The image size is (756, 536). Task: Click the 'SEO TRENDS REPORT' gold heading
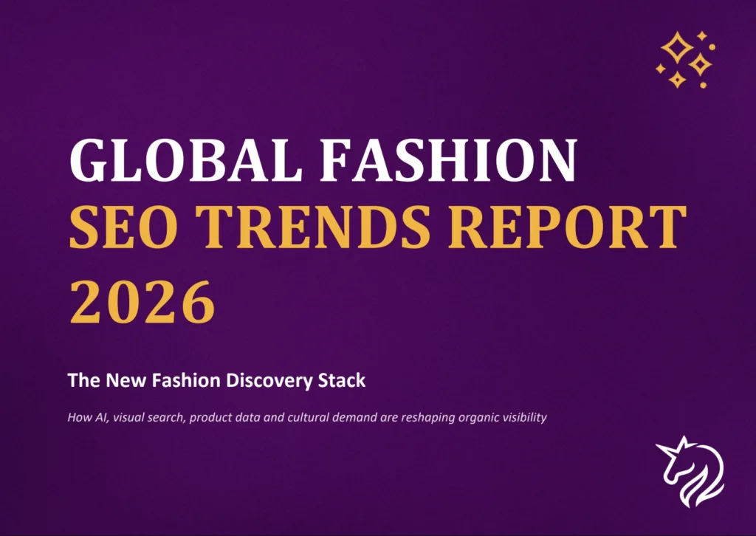point(378,227)
